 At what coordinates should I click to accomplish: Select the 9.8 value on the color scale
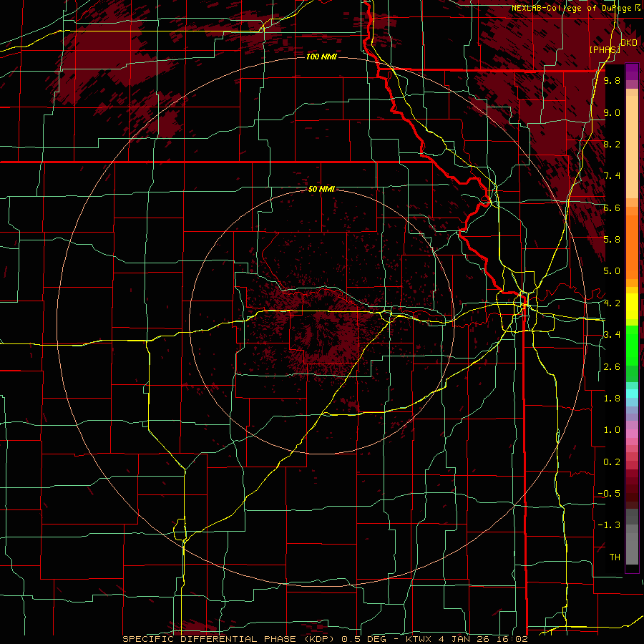click(x=612, y=80)
